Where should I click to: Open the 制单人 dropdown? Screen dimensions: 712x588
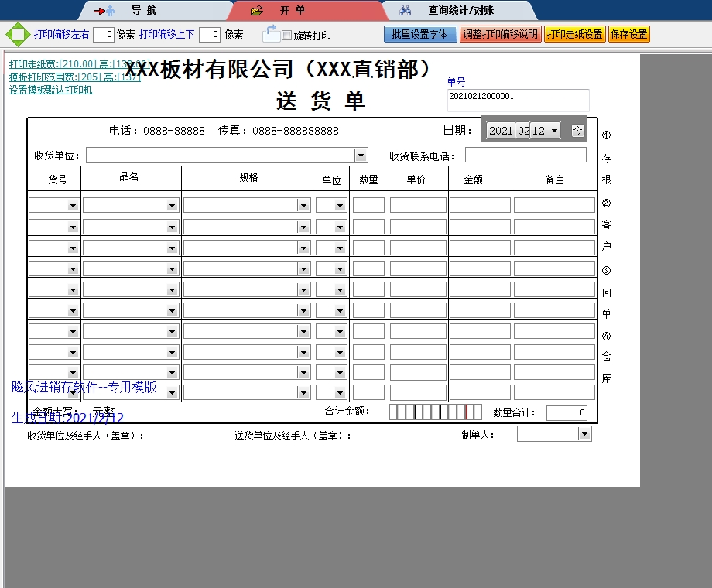[584, 434]
